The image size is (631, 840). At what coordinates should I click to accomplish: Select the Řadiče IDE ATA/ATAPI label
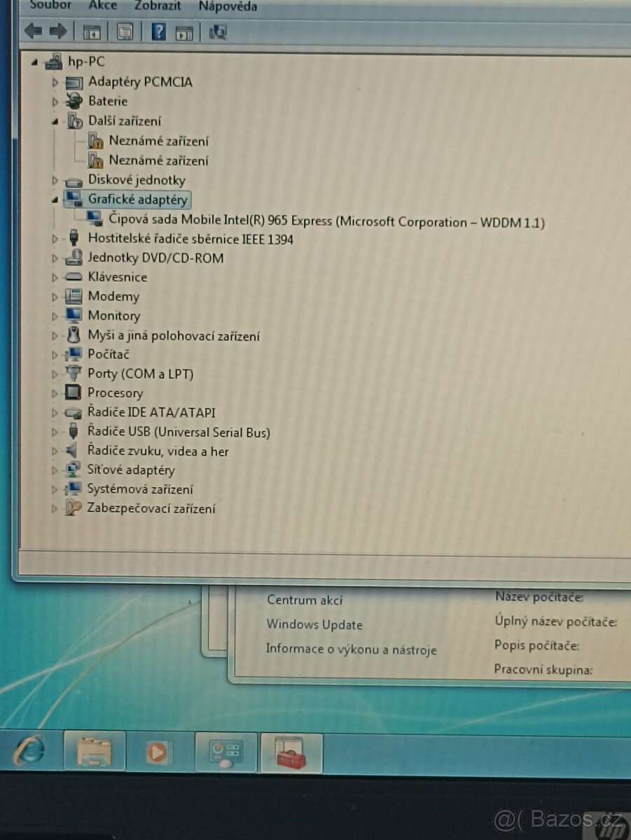coord(151,412)
